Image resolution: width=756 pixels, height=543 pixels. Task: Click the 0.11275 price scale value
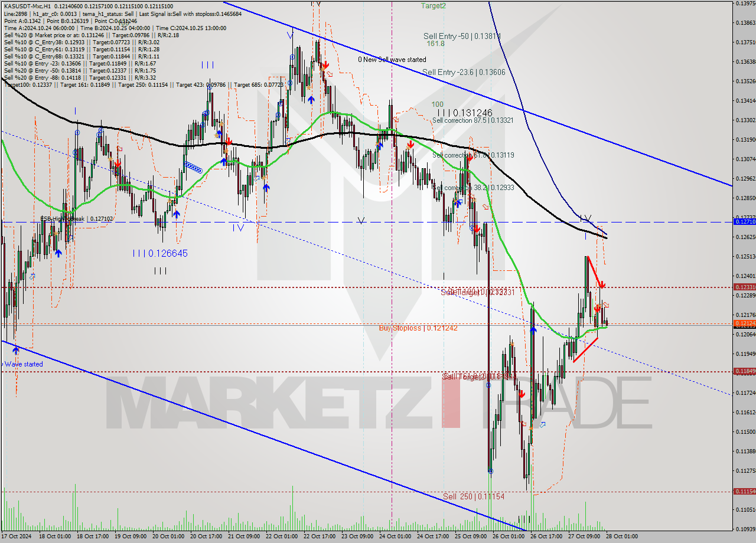tap(745, 471)
